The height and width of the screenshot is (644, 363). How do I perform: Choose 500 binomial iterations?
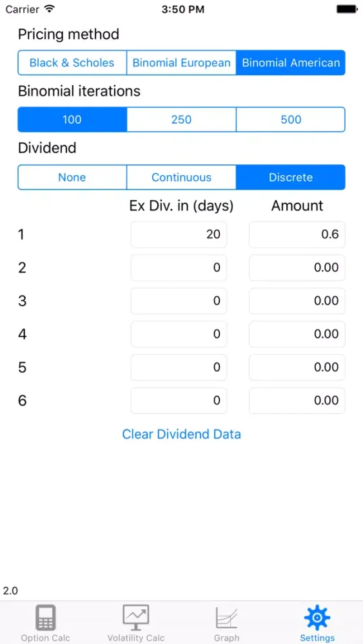click(291, 120)
